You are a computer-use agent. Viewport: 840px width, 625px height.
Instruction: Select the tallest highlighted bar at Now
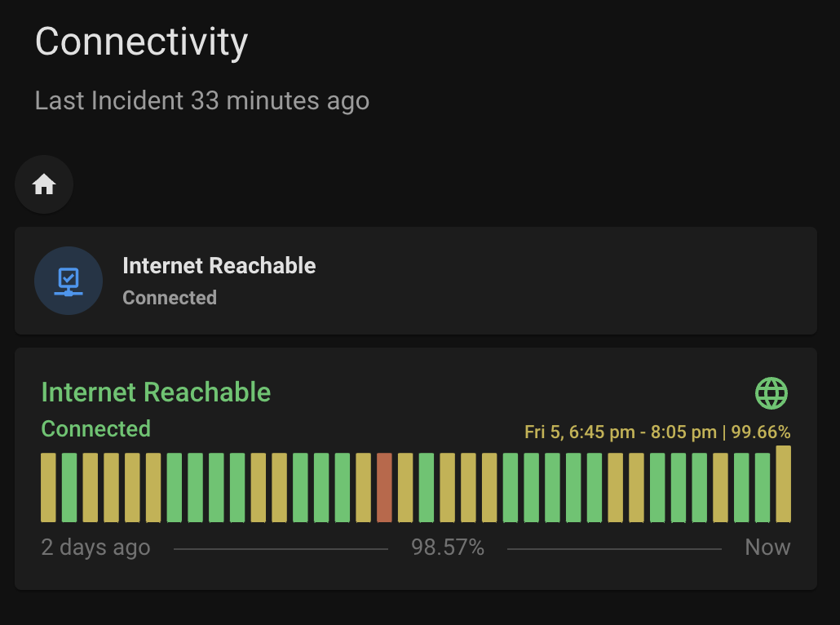[783, 484]
